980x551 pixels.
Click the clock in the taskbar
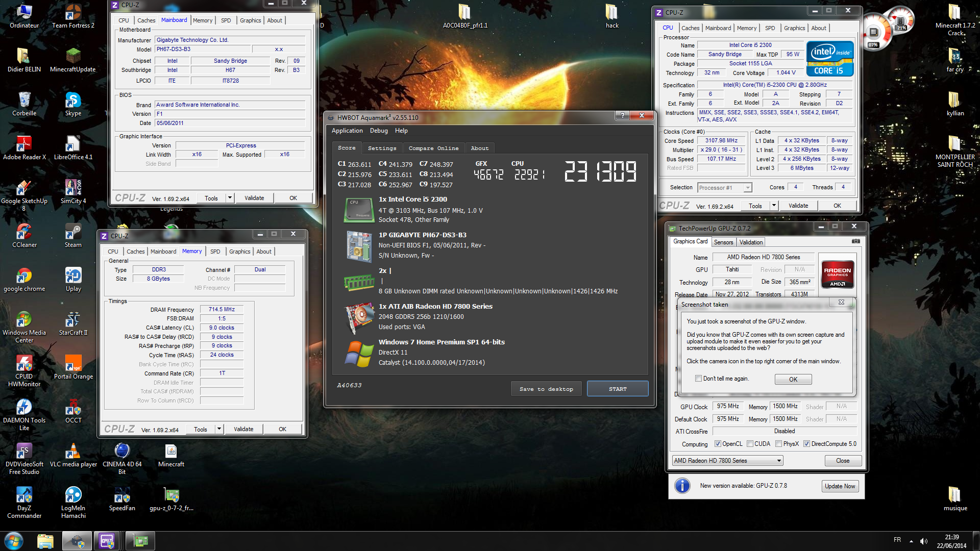pos(951,541)
